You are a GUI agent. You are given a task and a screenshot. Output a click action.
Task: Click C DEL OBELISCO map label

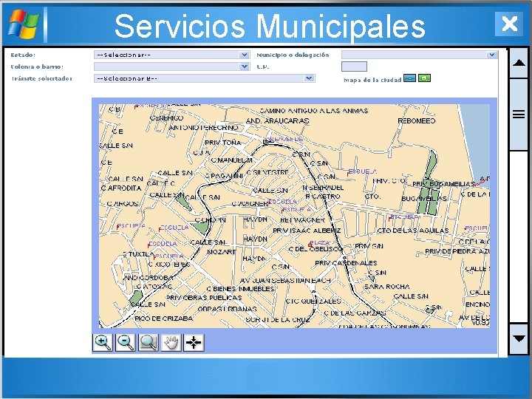click(x=316, y=249)
